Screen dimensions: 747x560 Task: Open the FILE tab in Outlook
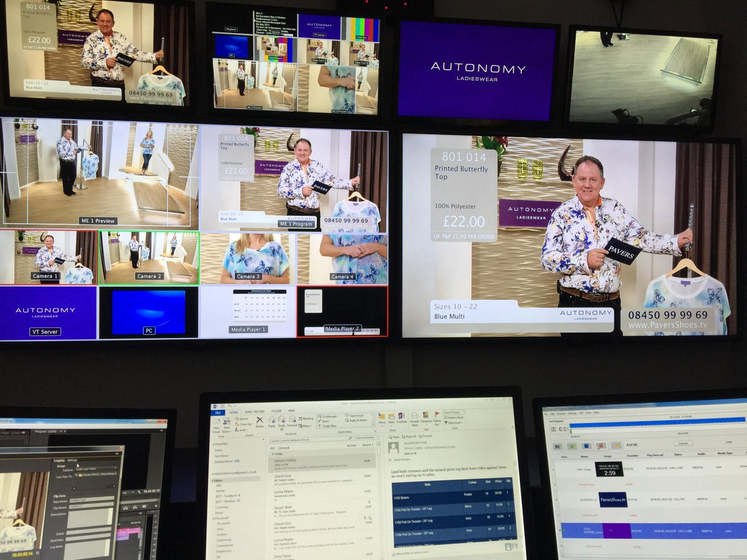tap(218, 413)
